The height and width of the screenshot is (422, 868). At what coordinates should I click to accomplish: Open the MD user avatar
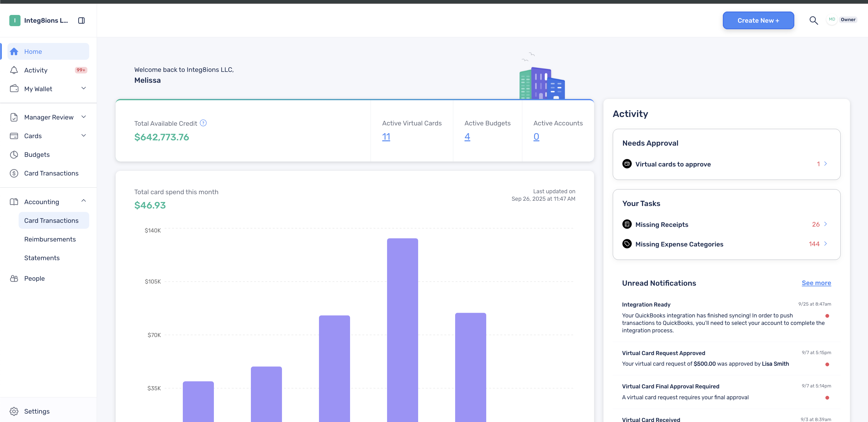pos(832,20)
